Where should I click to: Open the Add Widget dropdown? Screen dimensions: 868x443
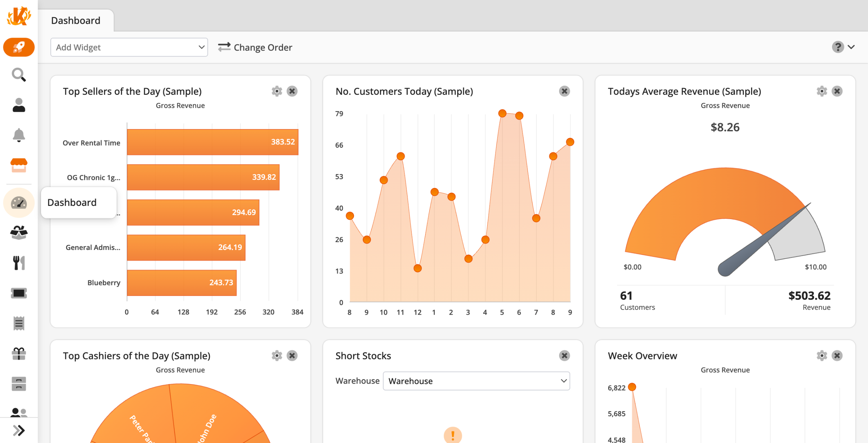tap(129, 47)
